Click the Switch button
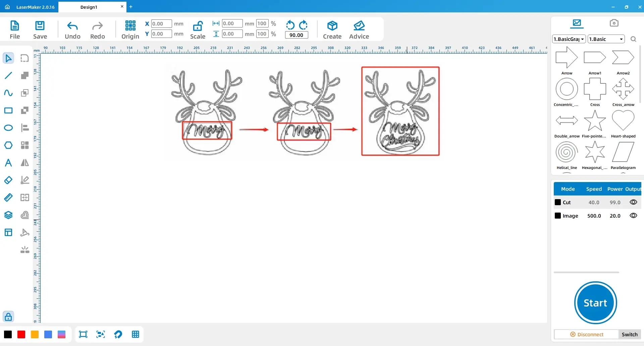The height and width of the screenshot is (346, 644). 630,334
